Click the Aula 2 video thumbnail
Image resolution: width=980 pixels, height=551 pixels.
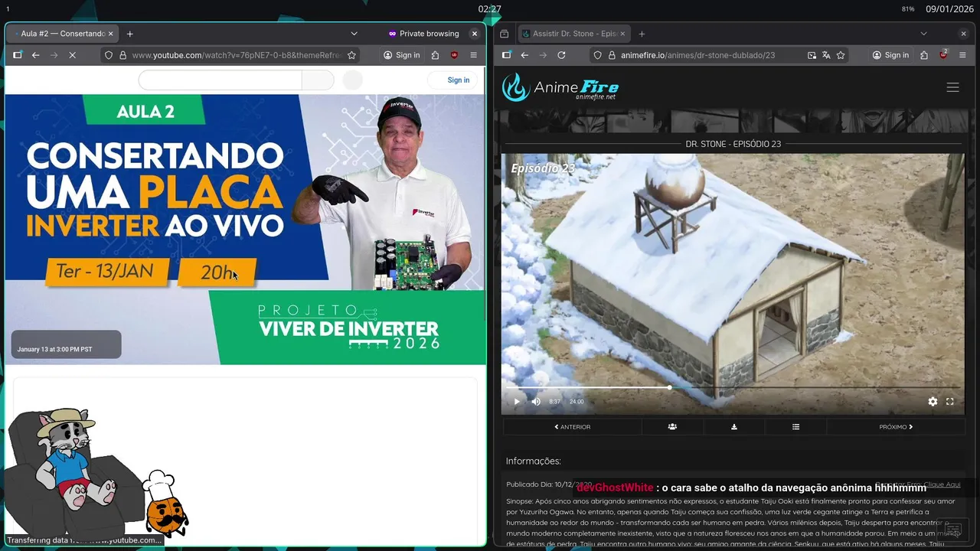pyautogui.click(x=245, y=229)
